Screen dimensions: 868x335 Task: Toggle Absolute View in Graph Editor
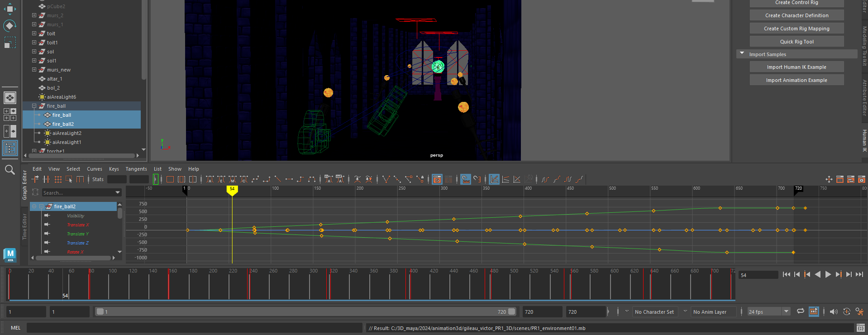click(494, 179)
